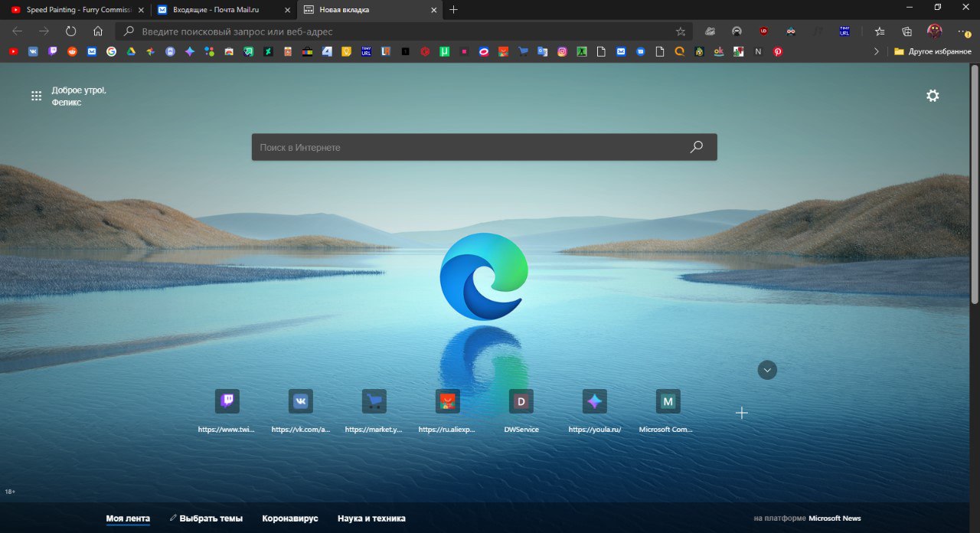Open the Notion N bookmark
This screenshot has height=533, width=980.
pos(758,52)
